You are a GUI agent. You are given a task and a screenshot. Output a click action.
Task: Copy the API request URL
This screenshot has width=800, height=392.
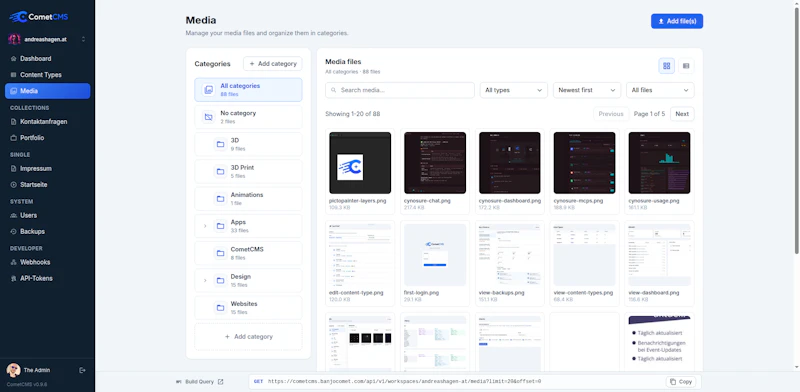pos(681,382)
